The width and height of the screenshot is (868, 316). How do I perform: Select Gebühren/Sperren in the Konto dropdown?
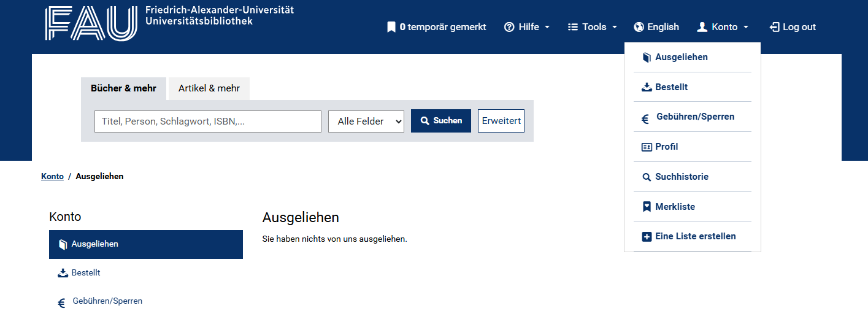693,117
